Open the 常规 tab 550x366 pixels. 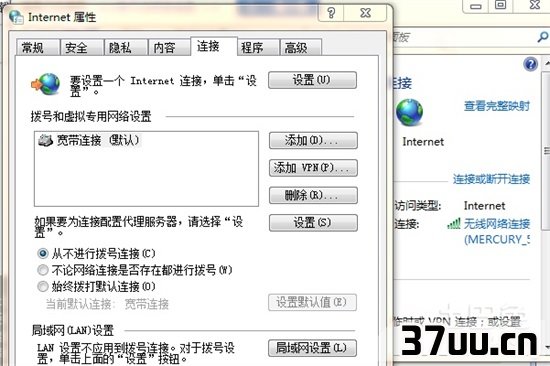(38, 48)
